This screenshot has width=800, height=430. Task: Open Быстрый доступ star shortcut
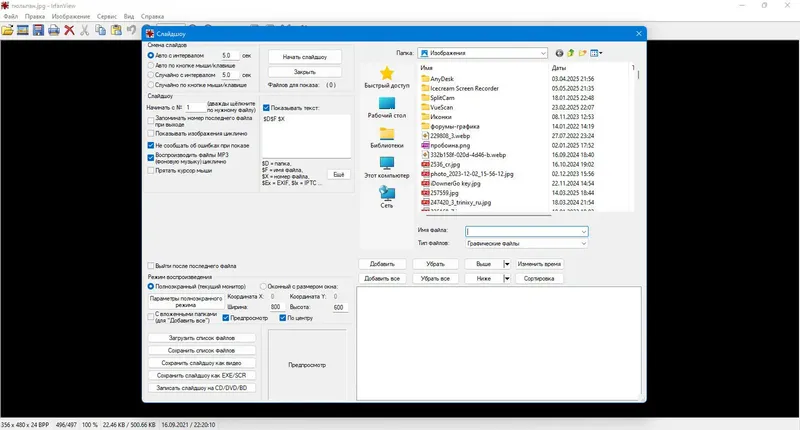click(387, 78)
